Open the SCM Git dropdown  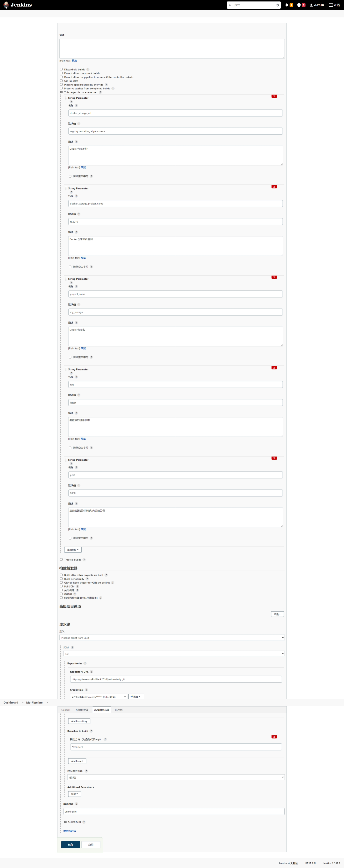point(174,654)
